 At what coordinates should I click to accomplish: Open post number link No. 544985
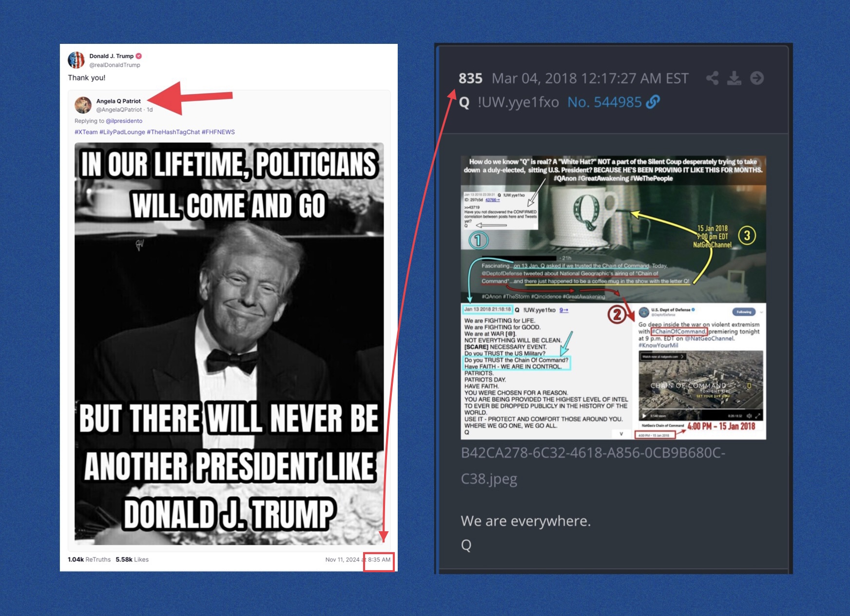[x=604, y=102]
